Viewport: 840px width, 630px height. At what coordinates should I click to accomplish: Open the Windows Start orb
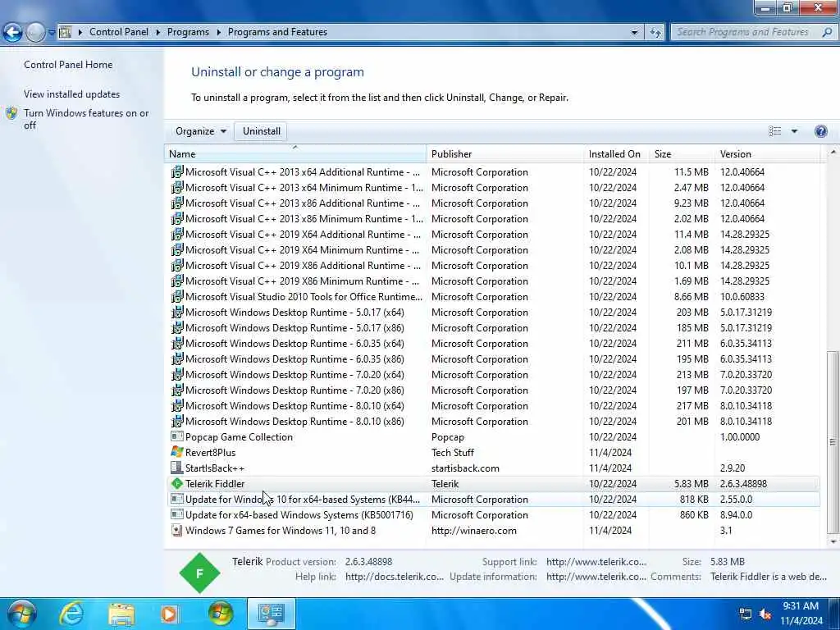point(21,614)
